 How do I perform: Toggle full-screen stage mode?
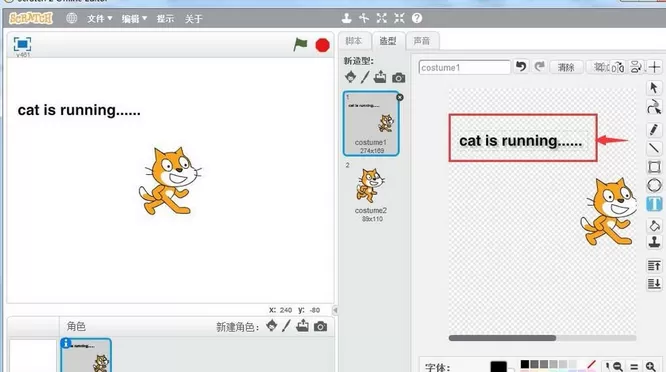point(23,44)
